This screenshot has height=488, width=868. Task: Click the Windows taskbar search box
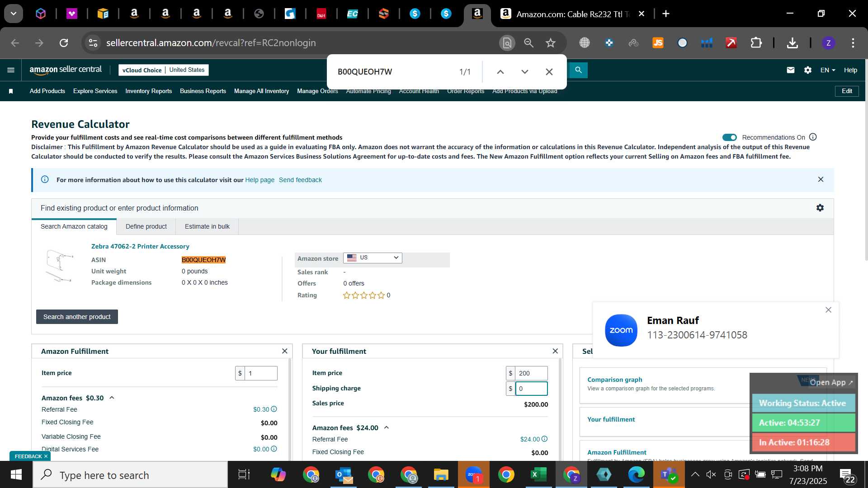tap(130, 475)
